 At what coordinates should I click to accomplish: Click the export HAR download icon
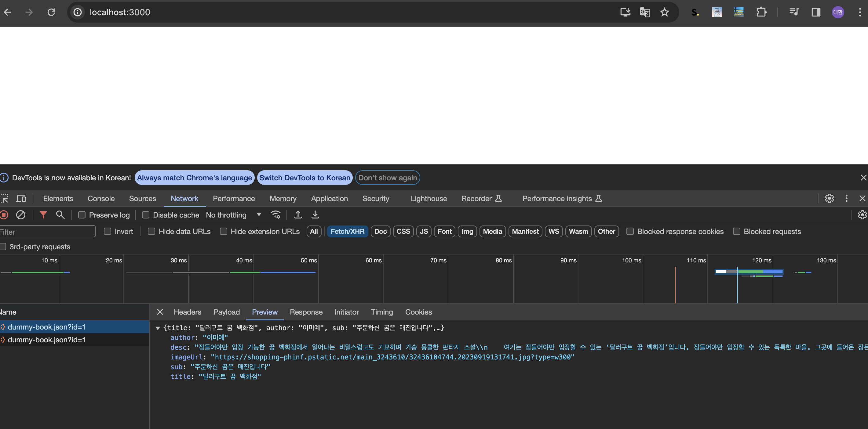click(315, 215)
